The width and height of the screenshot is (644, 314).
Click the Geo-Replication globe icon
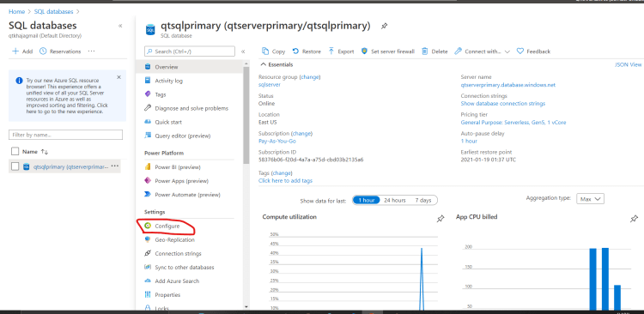tap(148, 239)
